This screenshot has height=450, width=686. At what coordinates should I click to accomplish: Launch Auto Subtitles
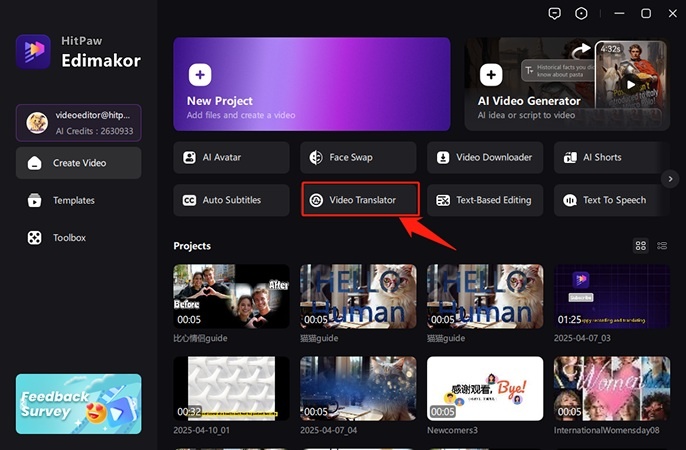tap(231, 200)
